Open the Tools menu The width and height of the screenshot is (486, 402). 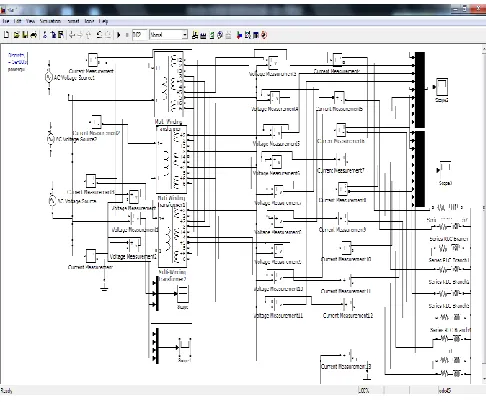(x=89, y=21)
